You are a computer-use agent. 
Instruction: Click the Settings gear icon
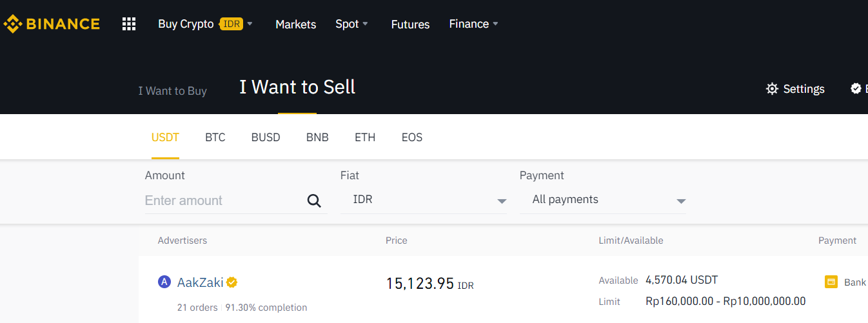(x=772, y=89)
